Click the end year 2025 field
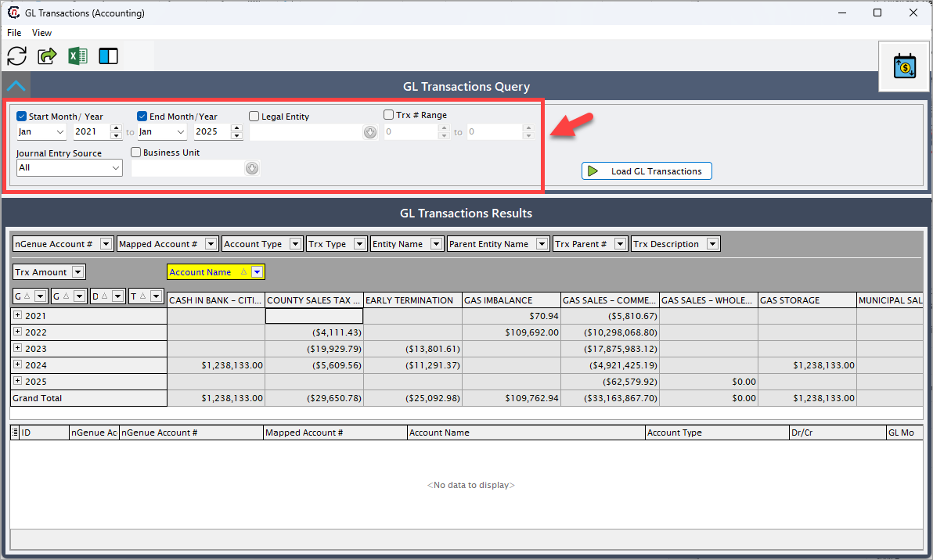933x560 pixels. [x=212, y=132]
